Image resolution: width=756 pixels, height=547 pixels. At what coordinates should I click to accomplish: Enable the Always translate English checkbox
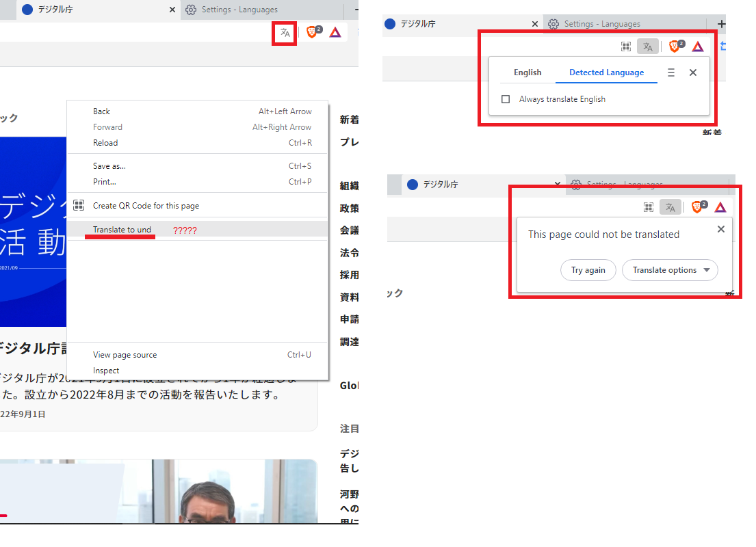(506, 98)
